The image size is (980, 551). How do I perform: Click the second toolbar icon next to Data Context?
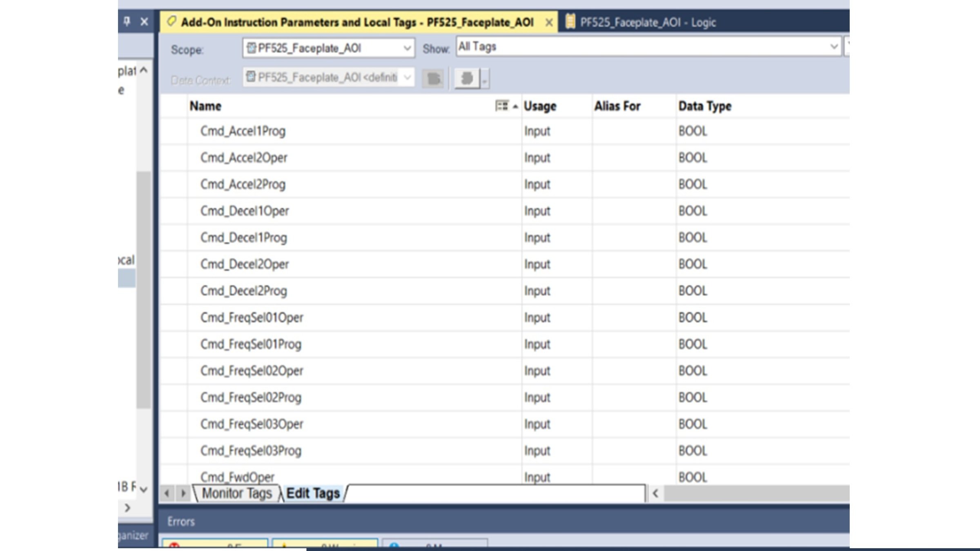467,79
